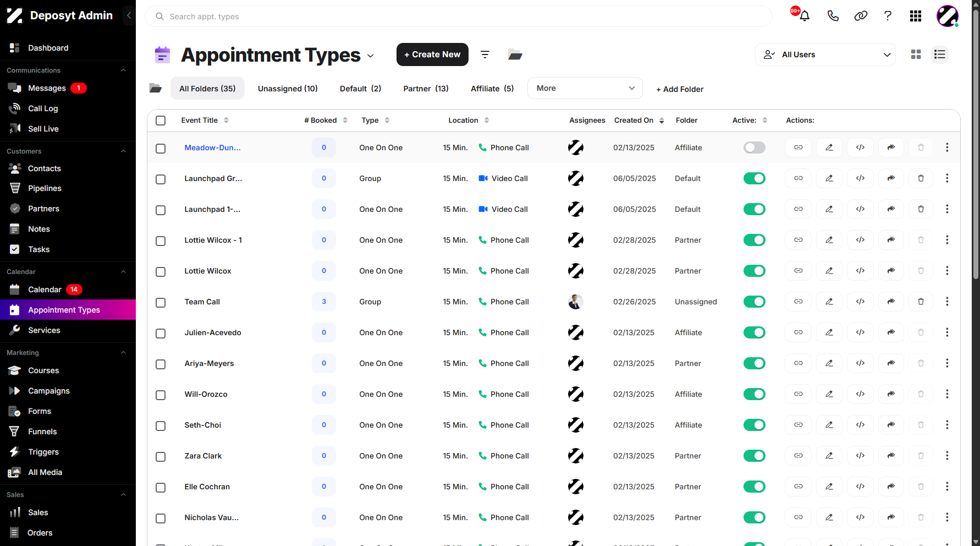Switch to list view layout

(940, 54)
